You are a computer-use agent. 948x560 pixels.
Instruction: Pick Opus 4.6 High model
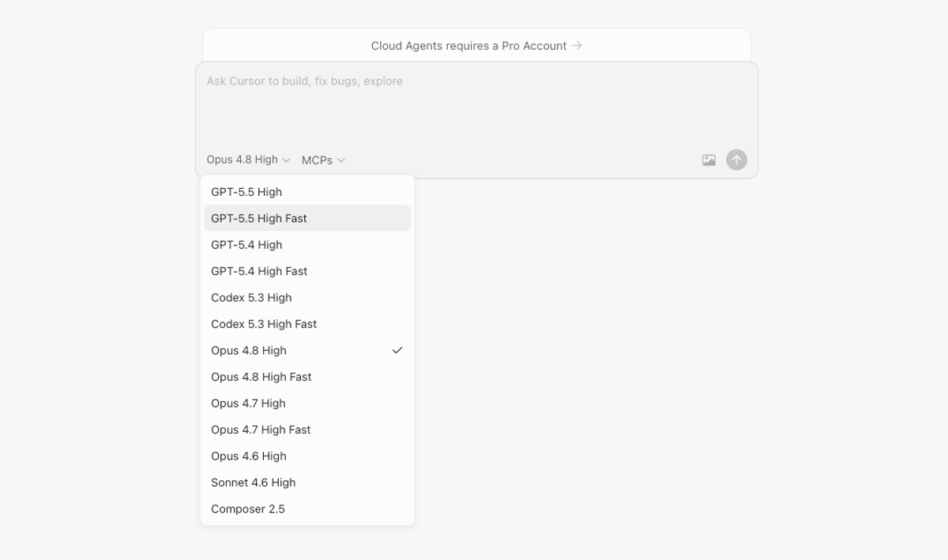point(307,457)
